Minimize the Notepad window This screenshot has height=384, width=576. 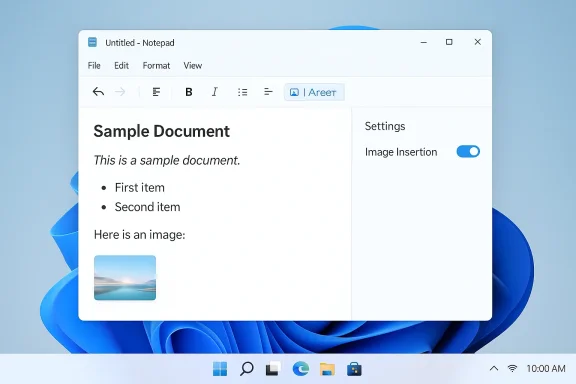point(424,42)
